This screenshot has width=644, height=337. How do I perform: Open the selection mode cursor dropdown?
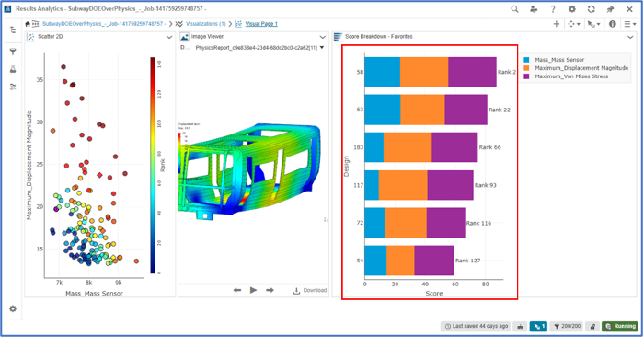[594, 24]
